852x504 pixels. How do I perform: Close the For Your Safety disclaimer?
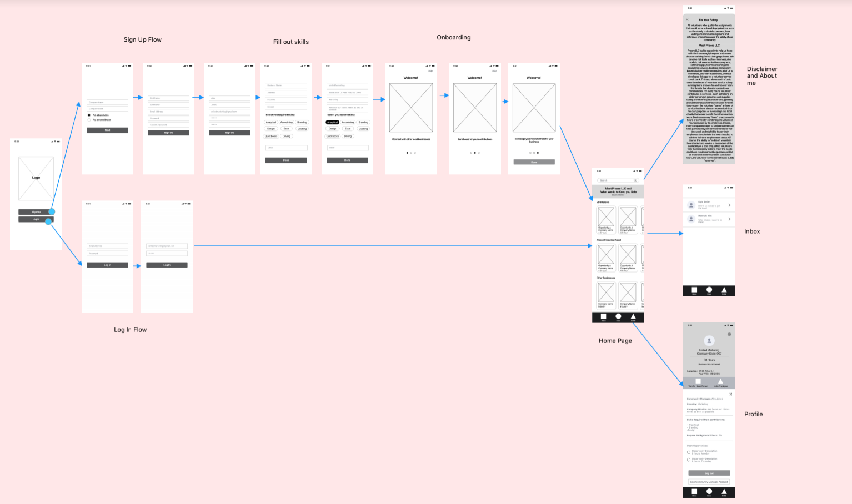(687, 19)
